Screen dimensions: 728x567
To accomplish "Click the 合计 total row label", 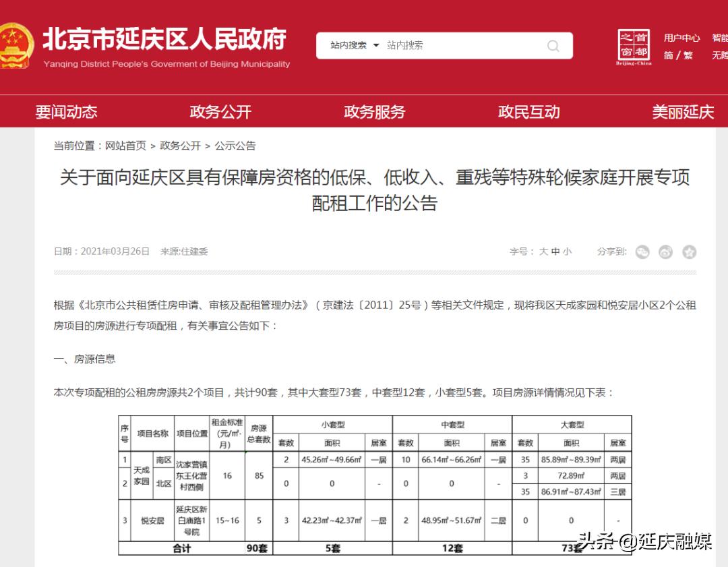I will 182,548.
